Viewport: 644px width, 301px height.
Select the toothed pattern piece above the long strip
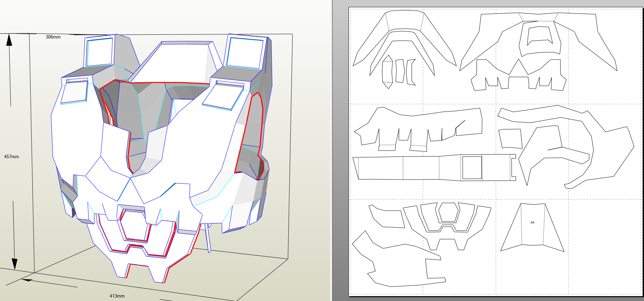(x=418, y=129)
